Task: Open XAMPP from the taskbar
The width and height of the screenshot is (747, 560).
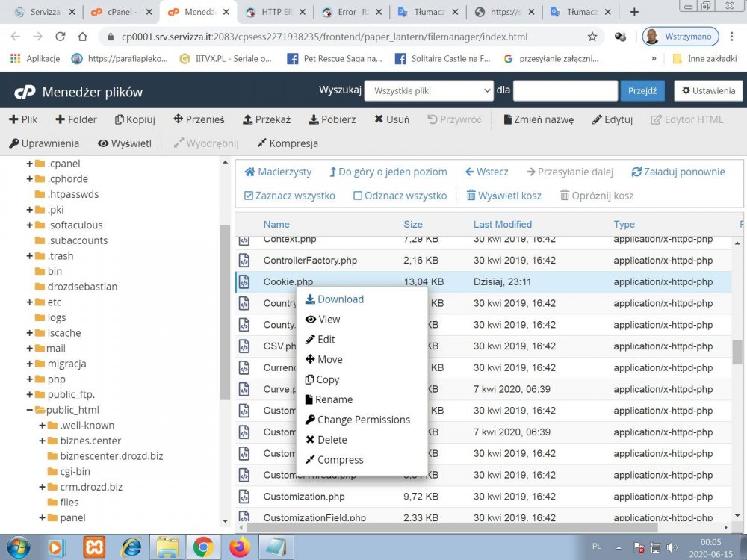Action: tap(94, 547)
